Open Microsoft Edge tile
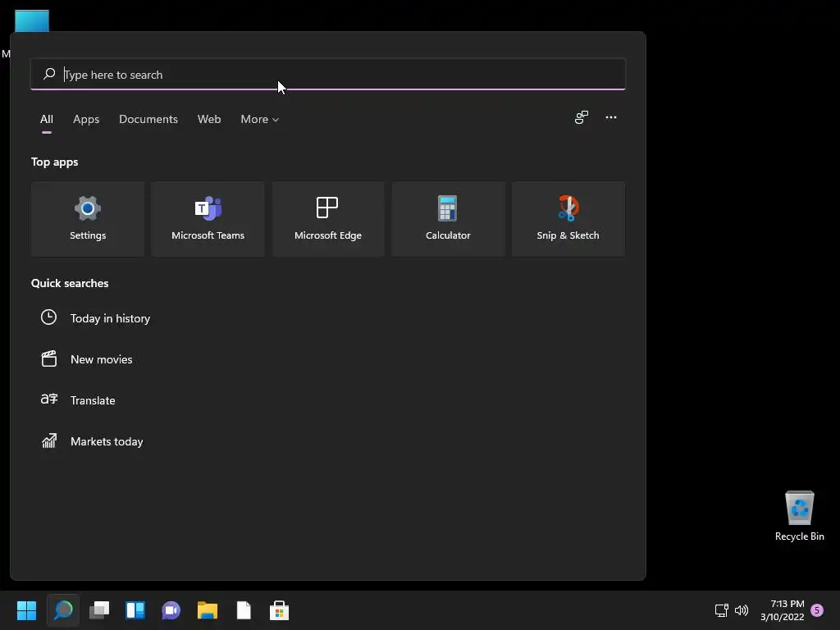Viewport: 840px width, 630px height. (328, 219)
